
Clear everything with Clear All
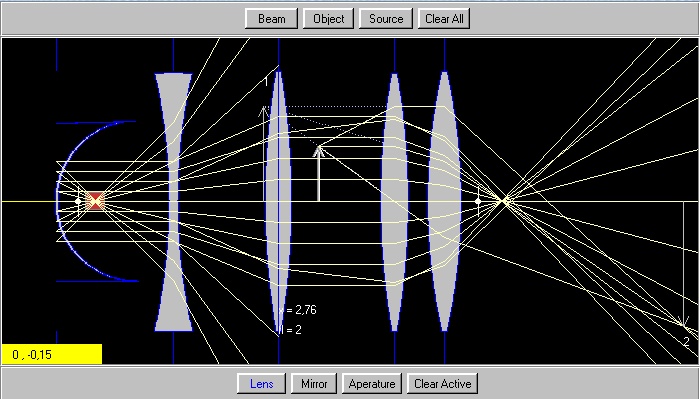[x=444, y=19]
